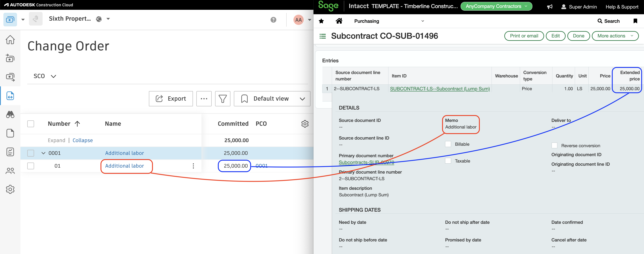Screen dimensions: 644x254
Task: Click the Cost Management module icon
Action: (10, 19)
